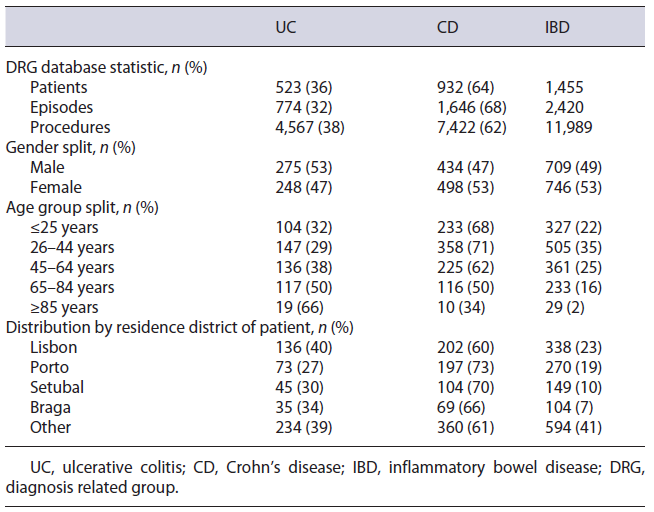Select the Setubal row label
The width and height of the screenshot is (654, 512).
[x=57, y=387]
